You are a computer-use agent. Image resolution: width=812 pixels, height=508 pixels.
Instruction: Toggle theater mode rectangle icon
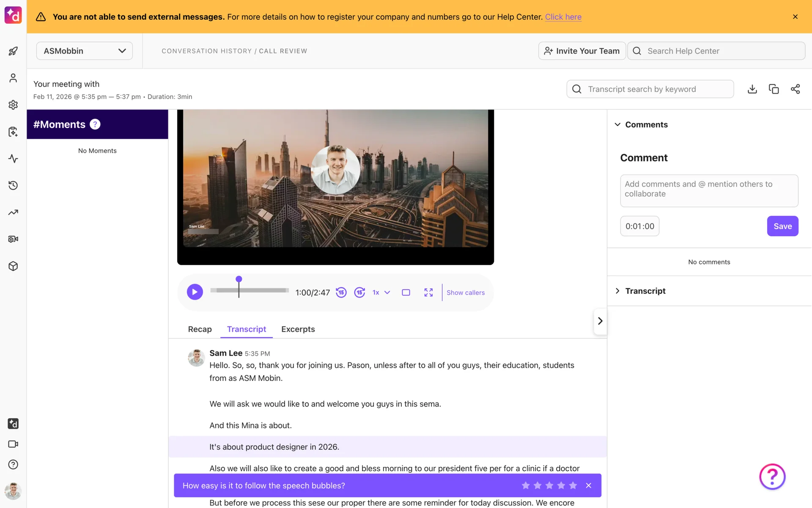pos(406,293)
